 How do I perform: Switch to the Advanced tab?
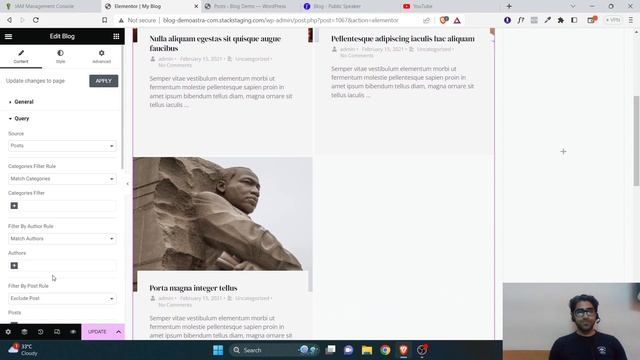pos(101,56)
